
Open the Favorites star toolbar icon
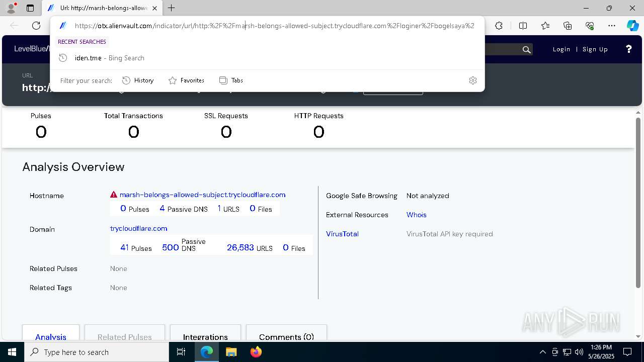(x=545, y=26)
